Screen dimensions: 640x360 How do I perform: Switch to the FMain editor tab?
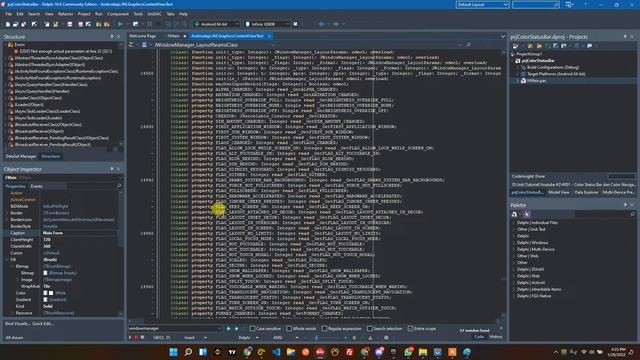tap(173, 36)
